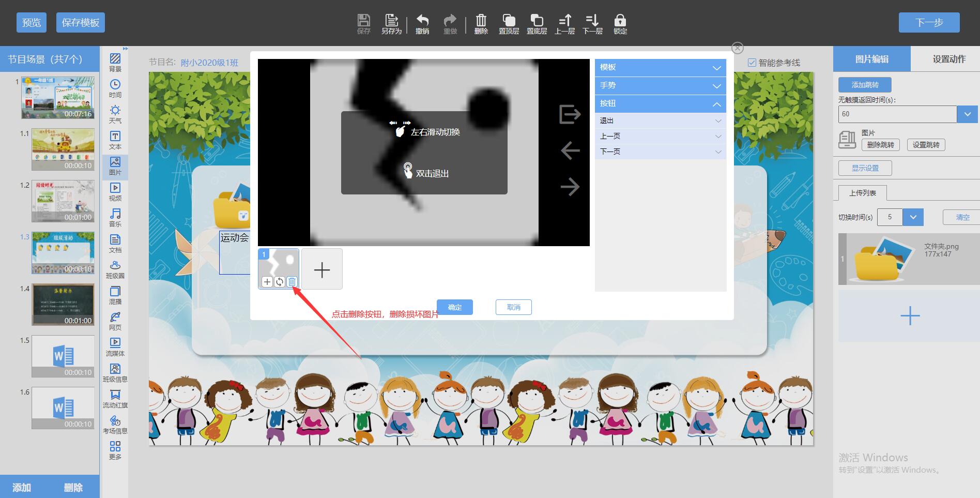Click the Lock (锁定) toolbar icon
The image size is (980, 498).
[x=620, y=24]
